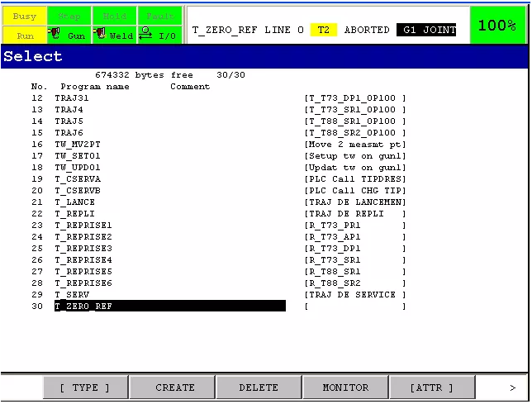The height and width of the screenshot is (404, 532).
Task: Click comment [TRAJ DE REPLI ]
Action: pyautogui.click(x=355, y=214)
